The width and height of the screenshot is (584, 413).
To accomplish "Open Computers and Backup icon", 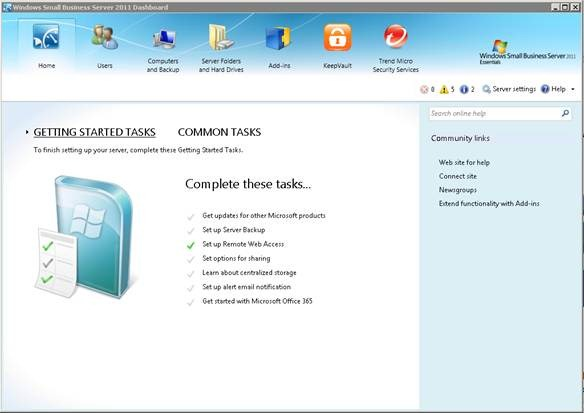I will pyautogui.click(x=164, y=39).
